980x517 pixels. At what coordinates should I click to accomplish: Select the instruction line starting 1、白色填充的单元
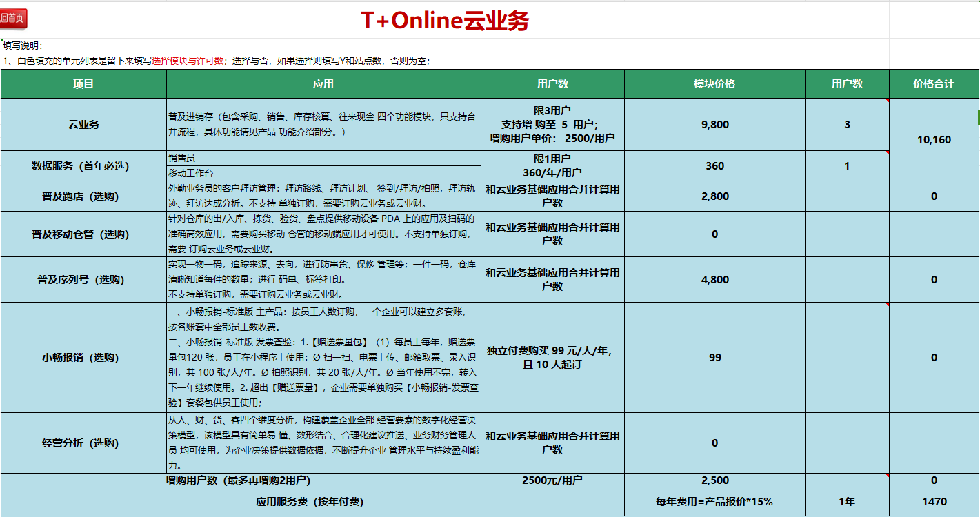pyautogui.click(x=217, y=61)
